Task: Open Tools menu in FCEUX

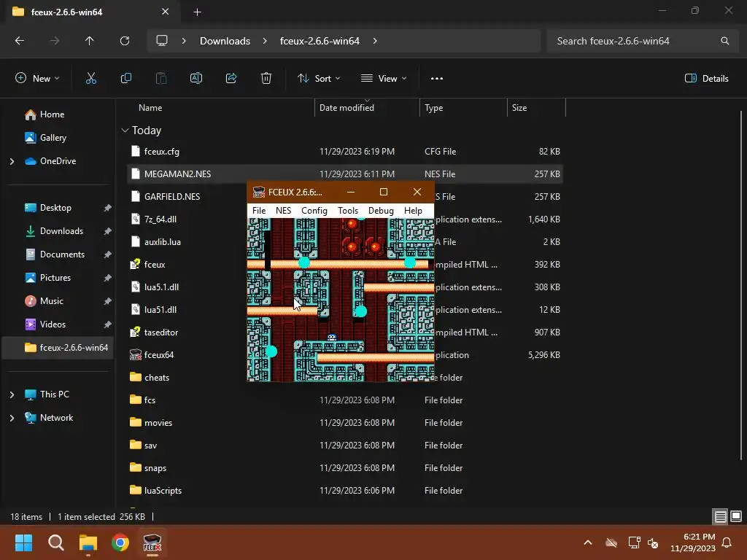Action: pos(348,211)
